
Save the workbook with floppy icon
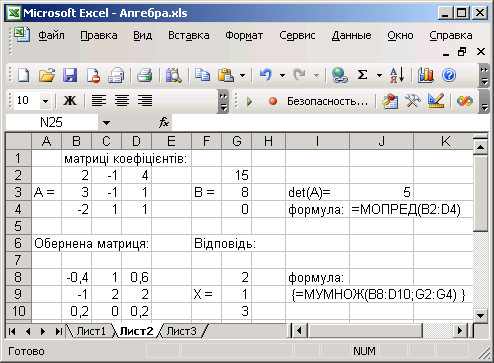[70, 75]
